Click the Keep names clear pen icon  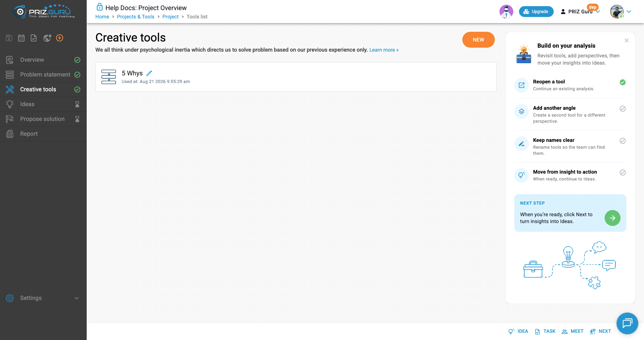coord(522,144)
